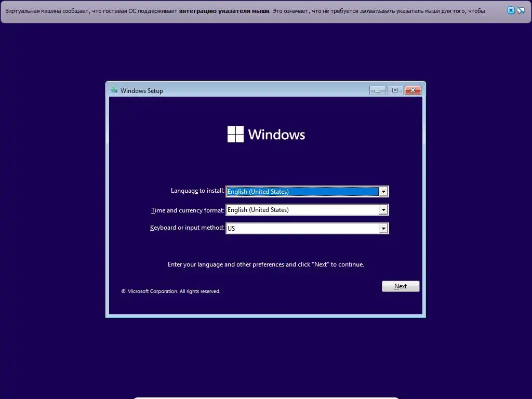Viewport: 532px width, 399px height.
Task: Click the 'Language to install:' label
Action: coord(197,191)
